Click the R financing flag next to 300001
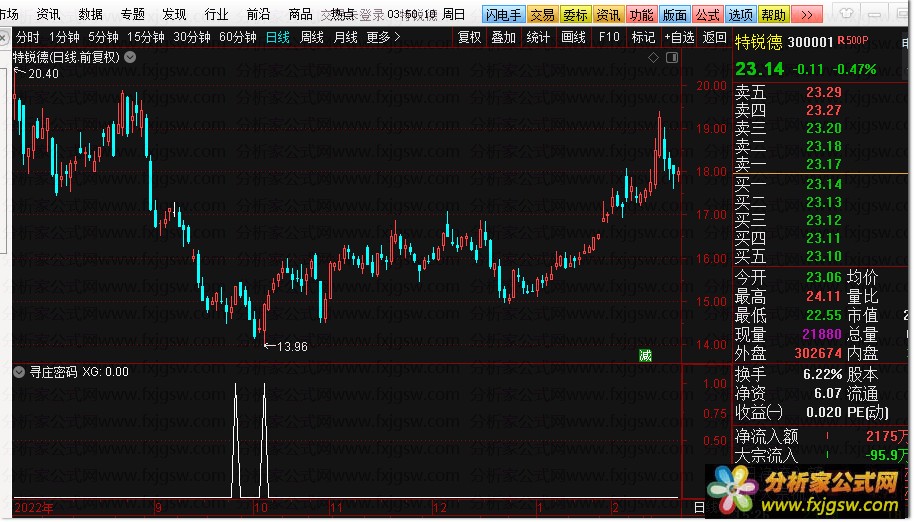 coord(841,40)
